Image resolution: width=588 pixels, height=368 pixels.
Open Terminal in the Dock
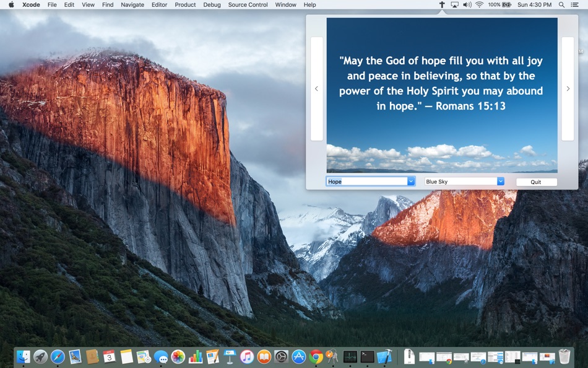[x=367, y=357]
